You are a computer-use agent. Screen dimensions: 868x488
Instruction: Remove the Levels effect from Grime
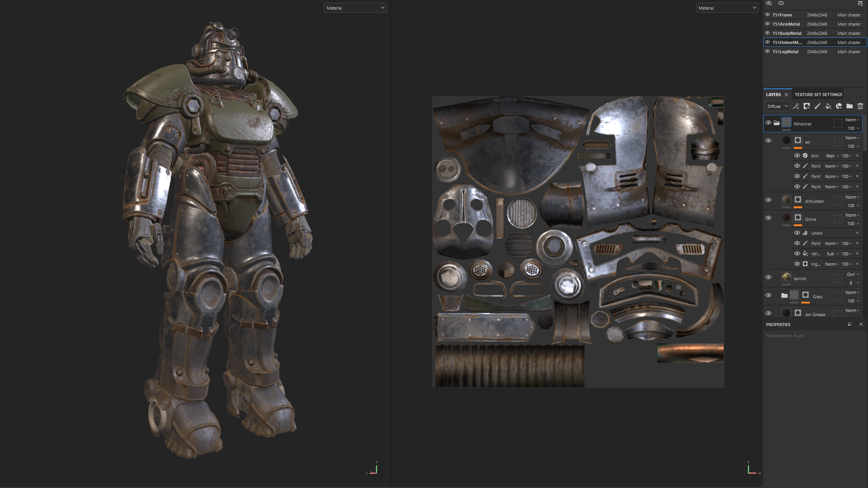(x=857, y=233)
